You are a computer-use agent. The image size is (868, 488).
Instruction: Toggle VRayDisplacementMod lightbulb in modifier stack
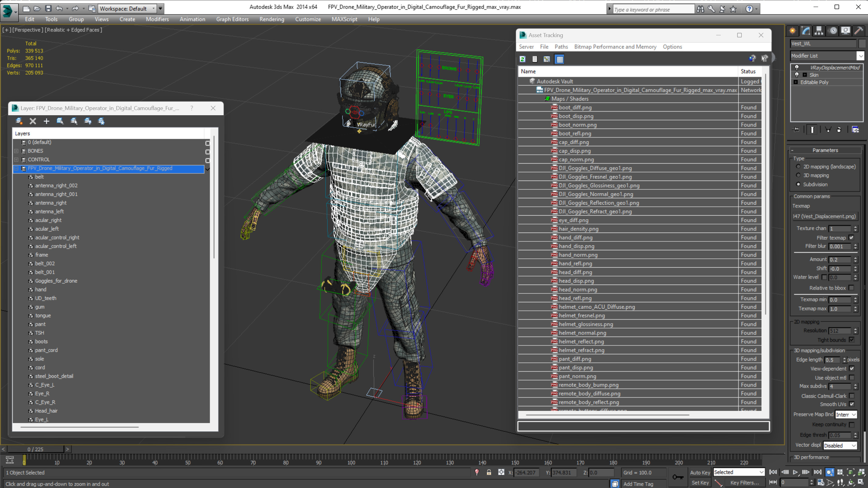click(797, 67)
